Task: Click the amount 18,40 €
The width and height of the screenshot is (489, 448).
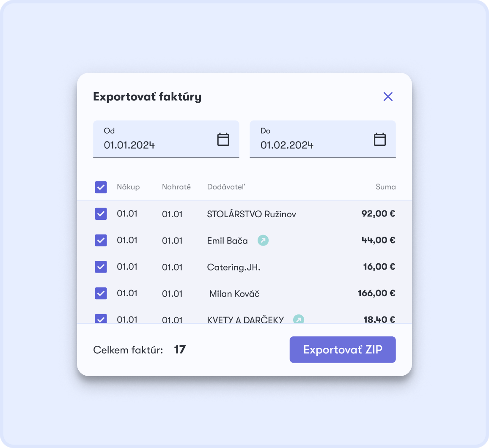Action: pyautogui.click(x=379, y=320)
